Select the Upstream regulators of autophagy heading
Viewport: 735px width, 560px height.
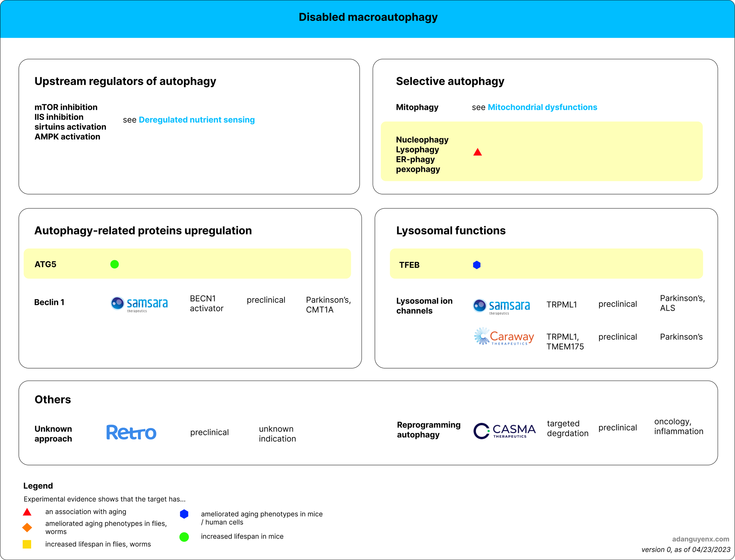[125, 81]
